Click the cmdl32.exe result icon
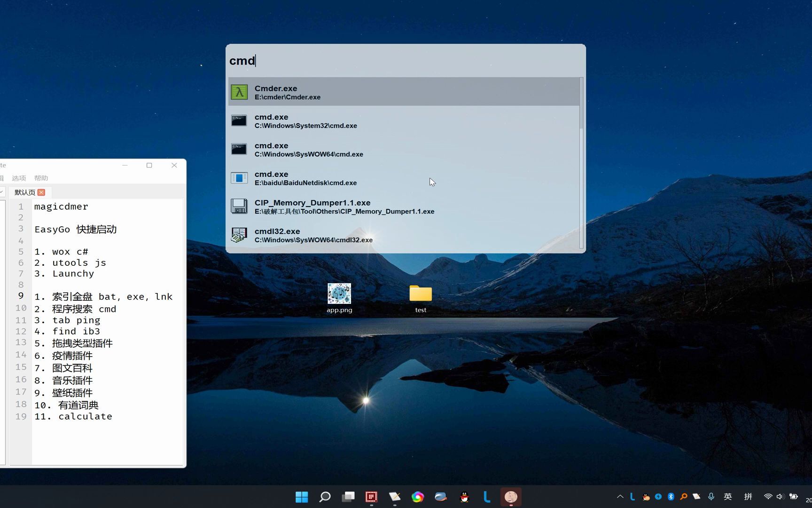The width and height of the screenshot is (812, 508). pos(239,235)
